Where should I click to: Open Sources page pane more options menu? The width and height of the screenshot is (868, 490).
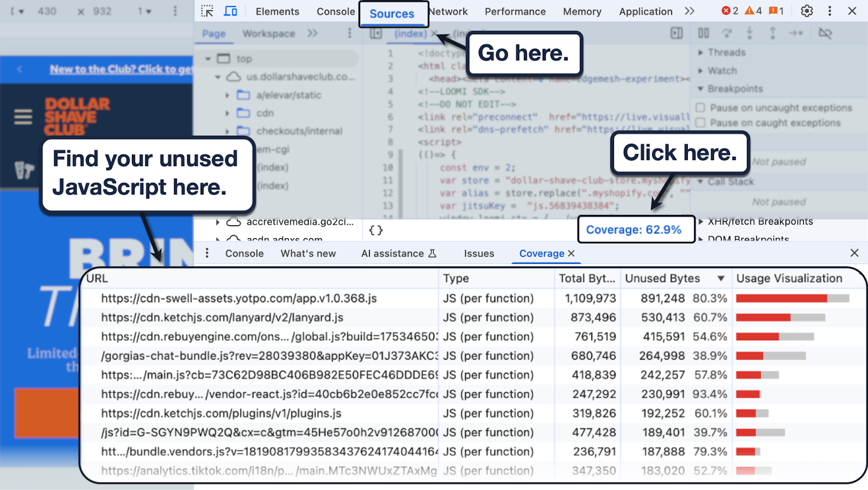pyautogui.click(x=349, y=34)
